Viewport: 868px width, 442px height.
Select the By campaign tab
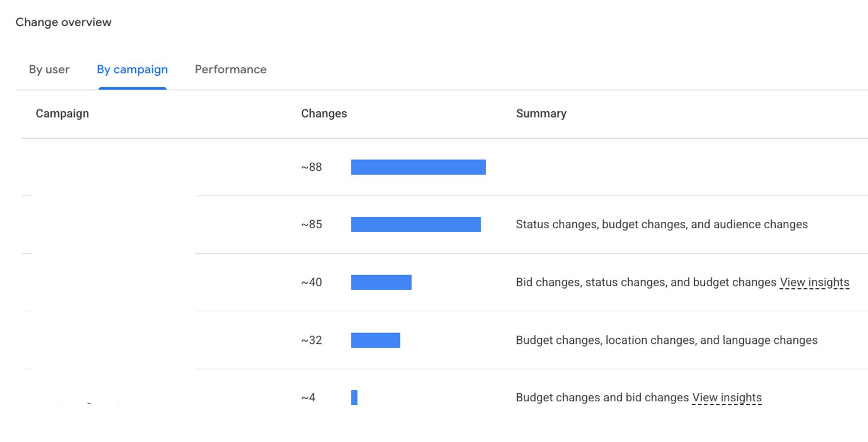coord(132,69)
